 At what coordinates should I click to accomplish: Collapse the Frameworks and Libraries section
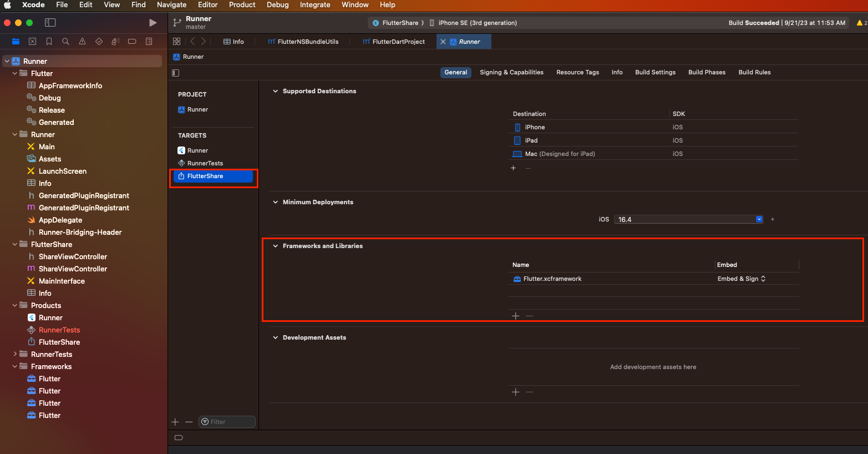[276, 246]
